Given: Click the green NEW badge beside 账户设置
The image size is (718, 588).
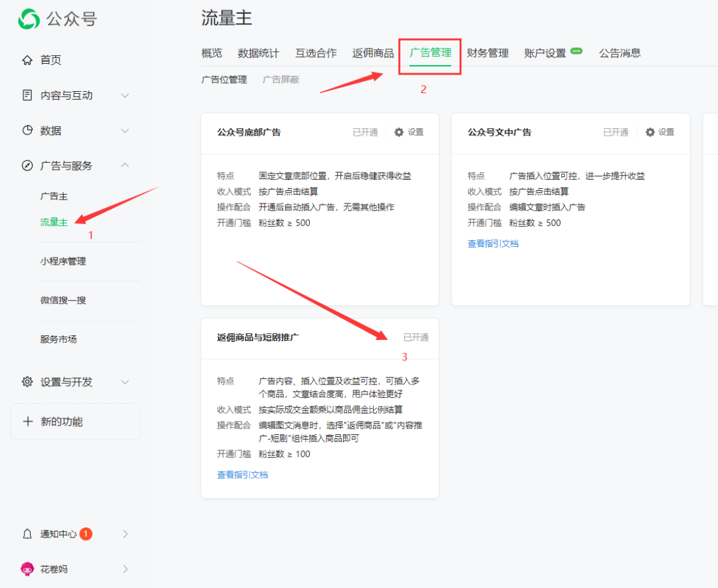Looking at the screenshot, I should (576, 51).
